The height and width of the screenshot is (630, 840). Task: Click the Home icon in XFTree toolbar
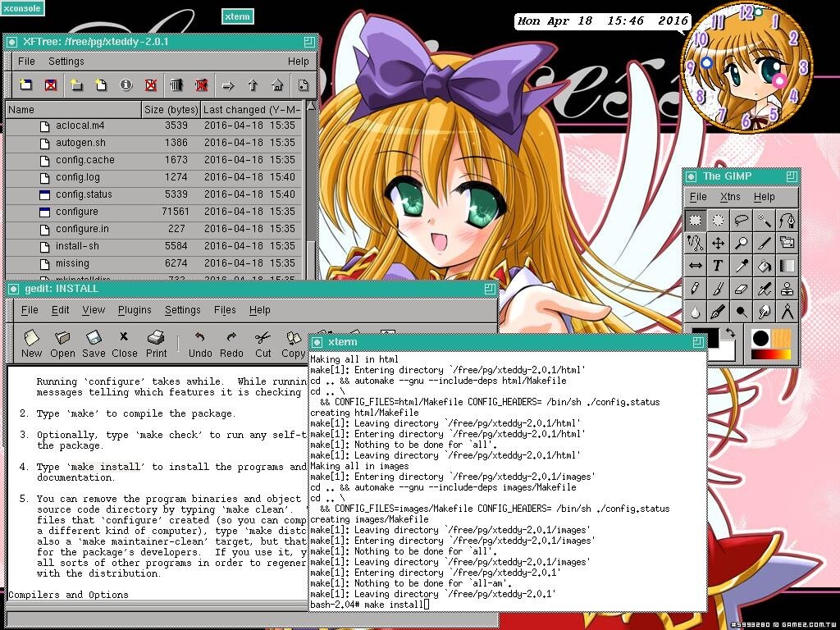pyautogui.click(x=277, y=84)
